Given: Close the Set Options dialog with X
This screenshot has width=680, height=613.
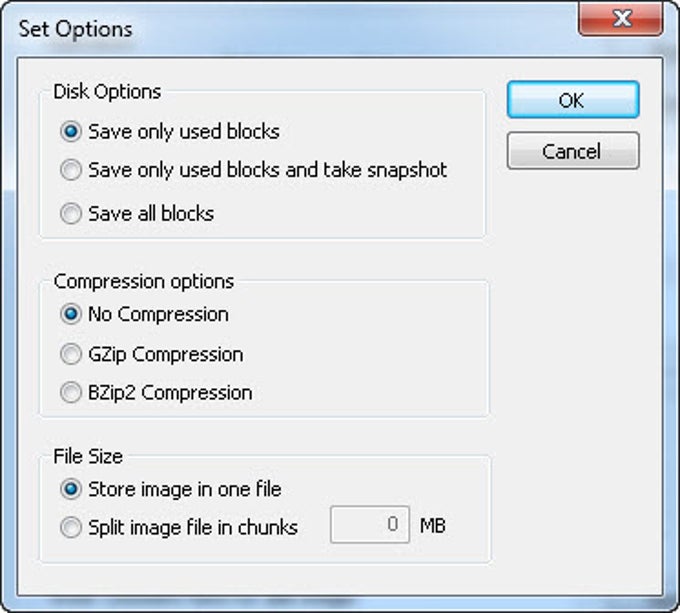Looking at the screenshot, I should click(620, 19).
